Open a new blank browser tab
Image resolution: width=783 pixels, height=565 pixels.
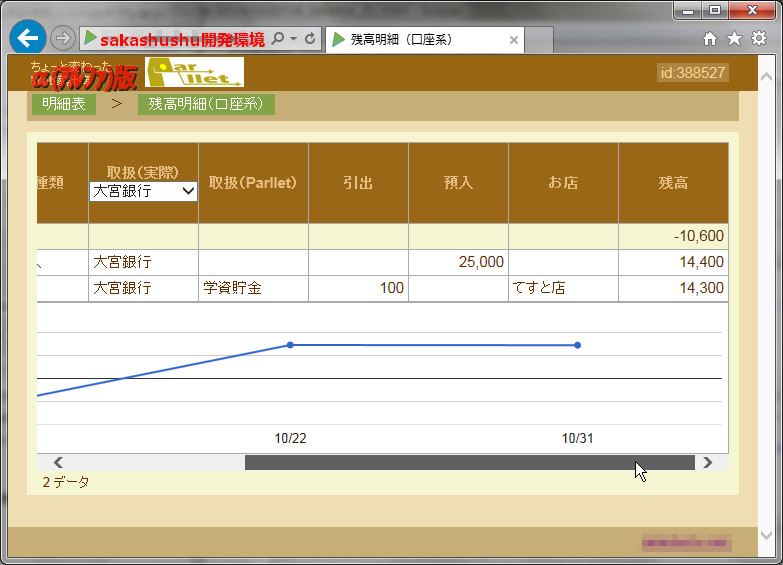(x=539, y=39)
